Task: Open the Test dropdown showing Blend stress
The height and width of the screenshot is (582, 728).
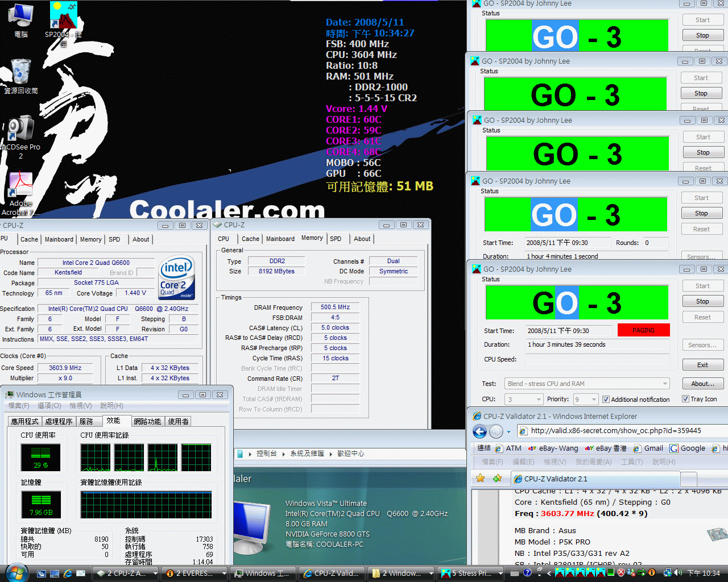Action: pos(587,384)
